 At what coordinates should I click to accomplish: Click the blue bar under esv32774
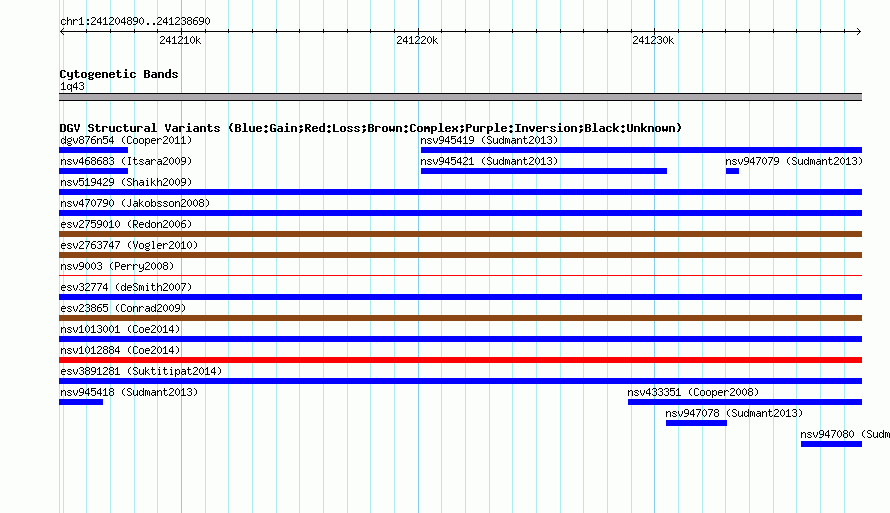(460, 297)
